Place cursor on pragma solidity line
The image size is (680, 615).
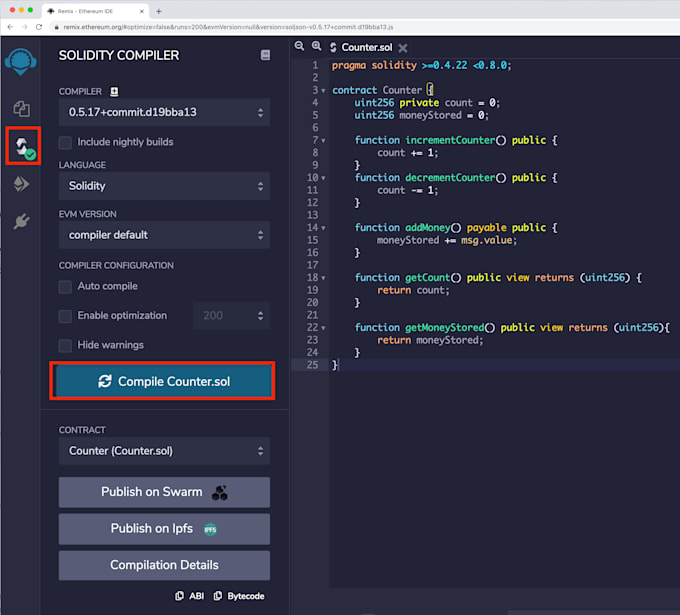click(x=422, y=65)
